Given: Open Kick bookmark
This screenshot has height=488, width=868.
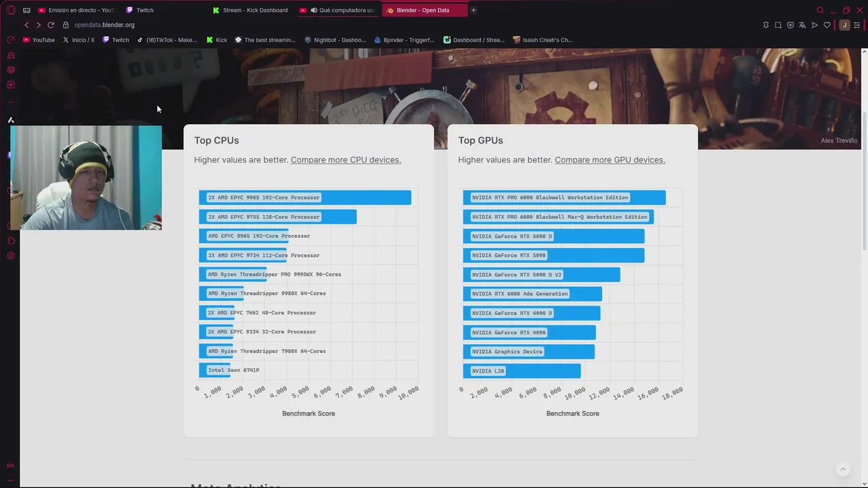Looking at the screenshot, I should [x=217, y=40].
